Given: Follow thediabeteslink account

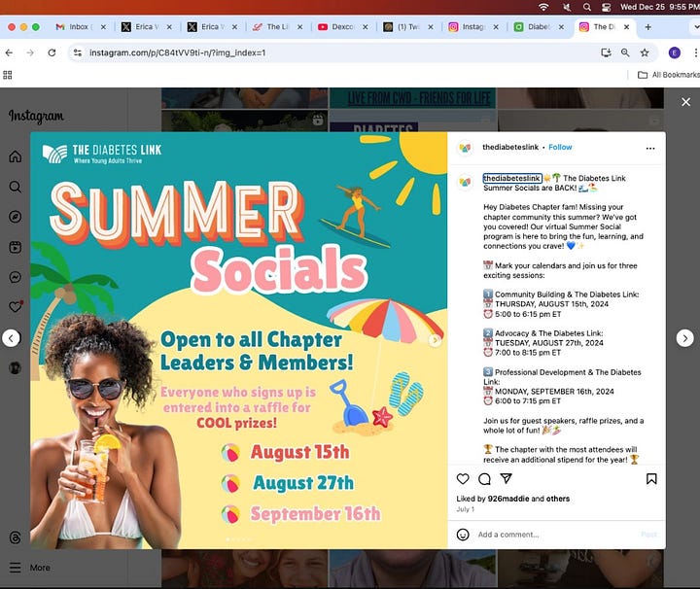Looking at the screenshot, I should 560,148.
